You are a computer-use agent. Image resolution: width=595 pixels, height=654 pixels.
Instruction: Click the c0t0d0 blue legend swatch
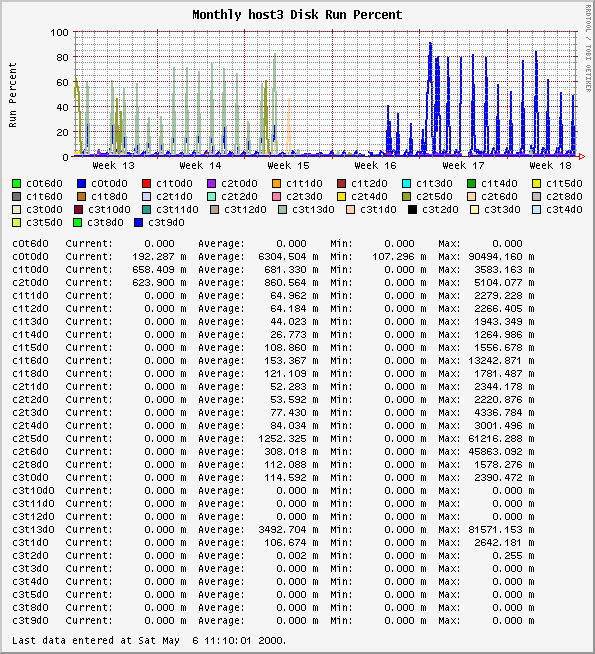pos(82,183)
